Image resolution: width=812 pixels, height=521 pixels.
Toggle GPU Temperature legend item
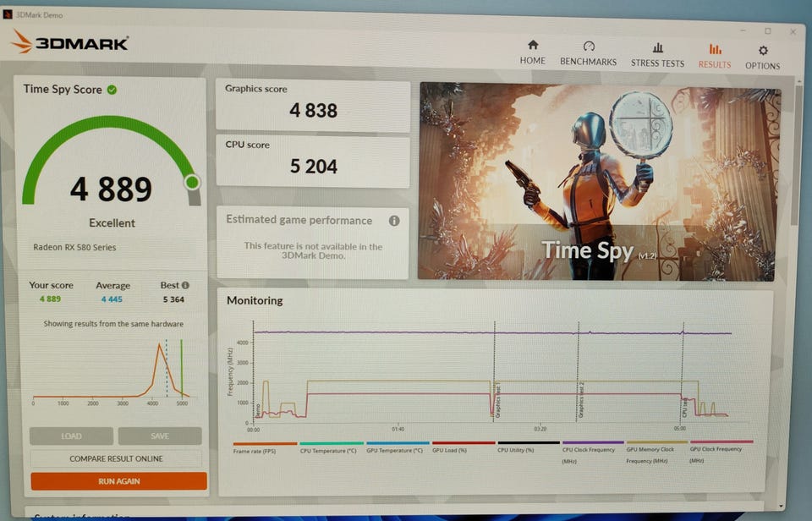tap(398, 448)
